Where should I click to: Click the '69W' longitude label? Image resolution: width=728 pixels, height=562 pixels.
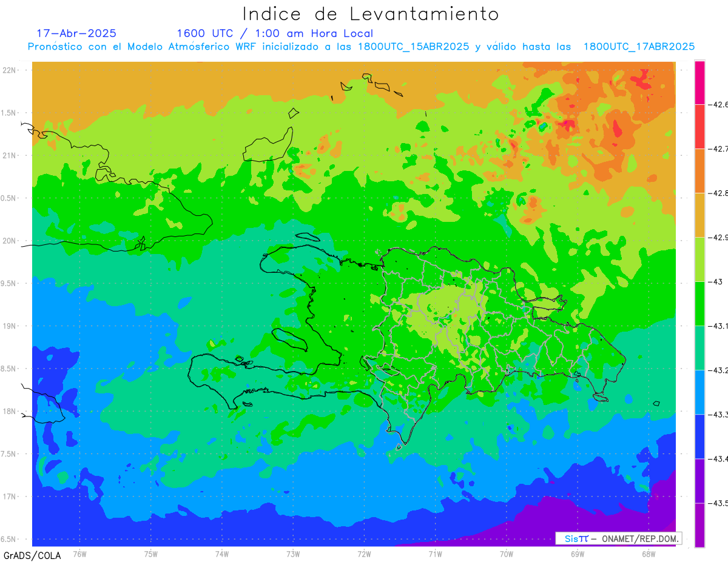coord(578,554)
